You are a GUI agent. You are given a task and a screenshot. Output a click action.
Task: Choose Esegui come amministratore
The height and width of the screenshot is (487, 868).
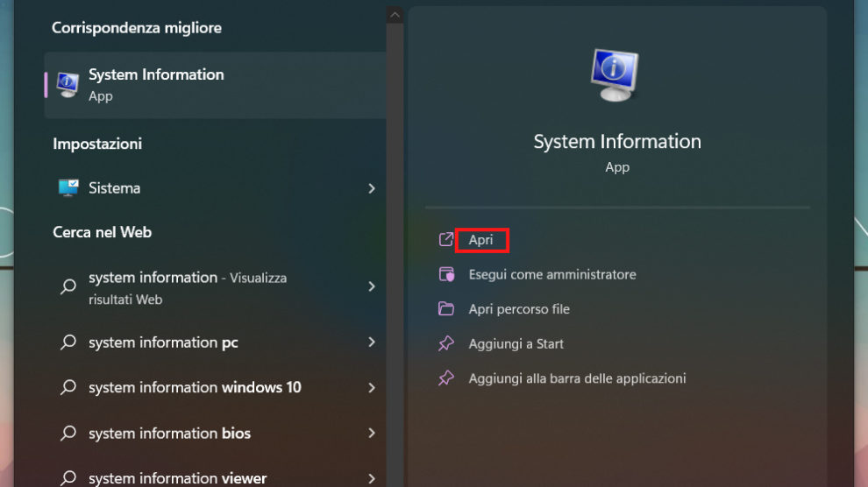[552, 274]
